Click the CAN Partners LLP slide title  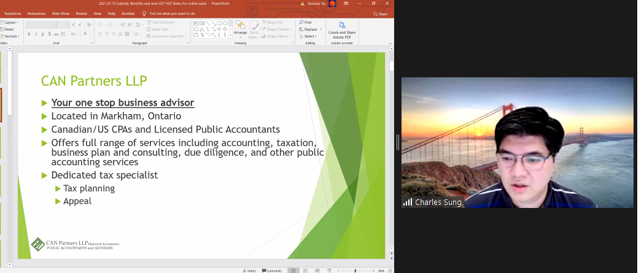point(94,80)
